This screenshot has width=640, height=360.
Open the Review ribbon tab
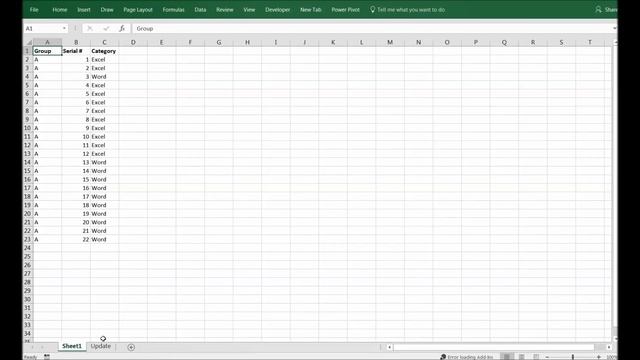click(225, 9)
